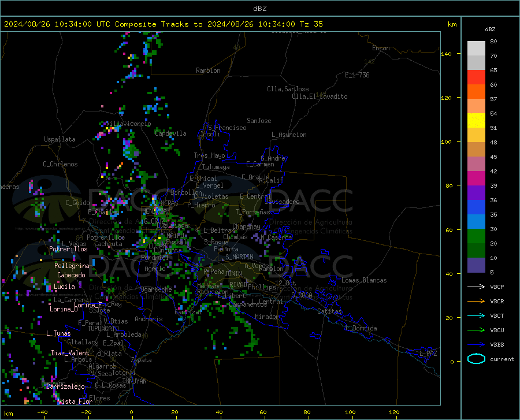Screen dimensions: 520x420
Task: Click the orange VBCR arrow legend icon
Action: 476,301
